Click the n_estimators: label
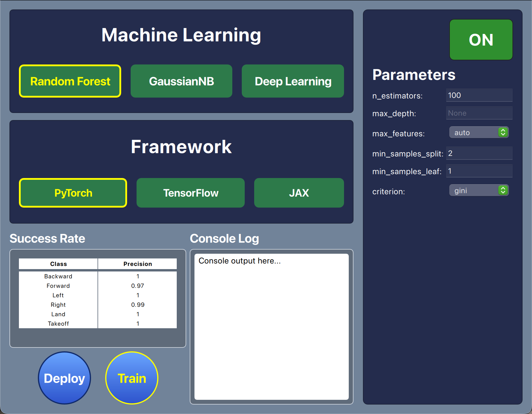The height and width of the screenshot is (414, 532). 398,96
